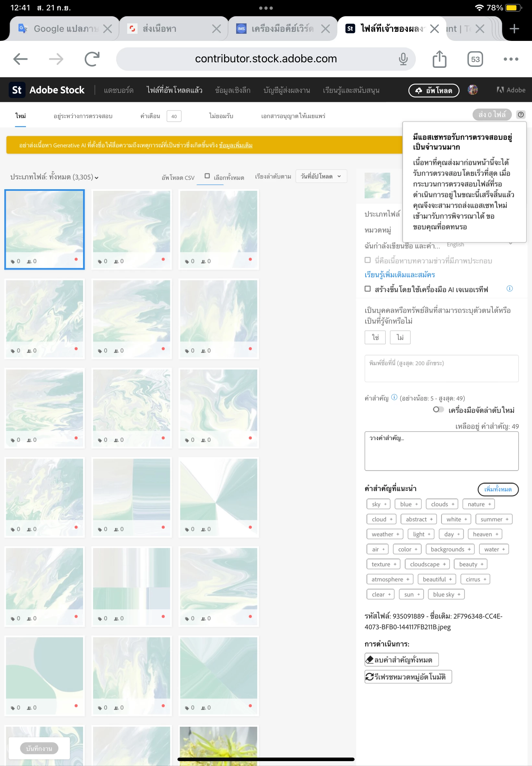Click the refresh auto-category icon
Screen dimensions: 532x766
point(370,676)
